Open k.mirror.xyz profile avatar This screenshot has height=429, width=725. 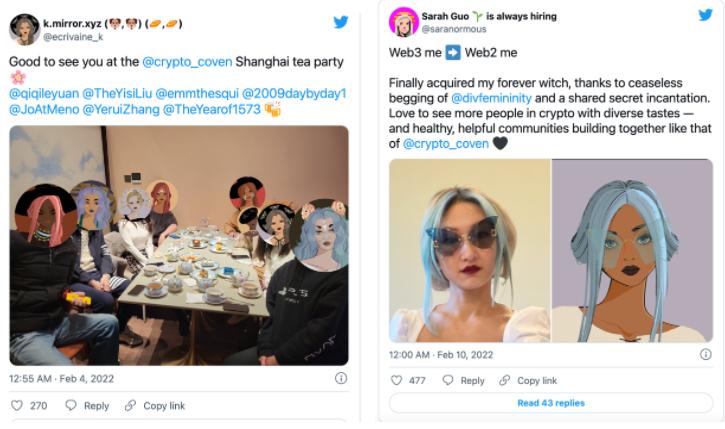(x=24, y=29)
